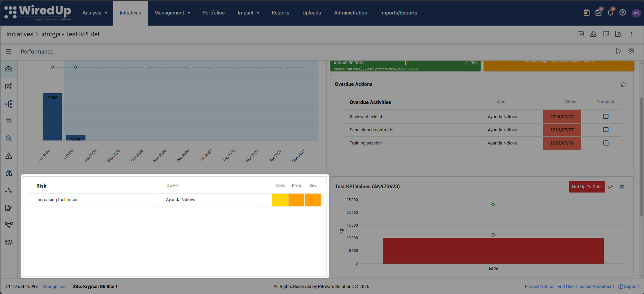Mark Send signed contracts as complete
The width and height of the screenshot is (644, 294).
click(606, 130)
